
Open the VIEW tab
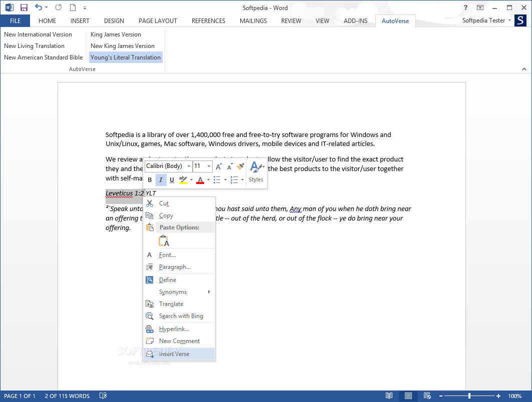click(322, 20)
